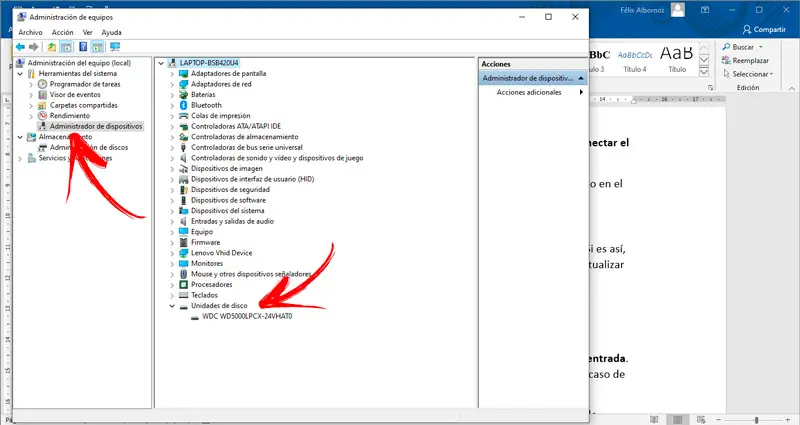
Task: Open the blue Help question-mark icon
Action: click(x=83, y=47)
